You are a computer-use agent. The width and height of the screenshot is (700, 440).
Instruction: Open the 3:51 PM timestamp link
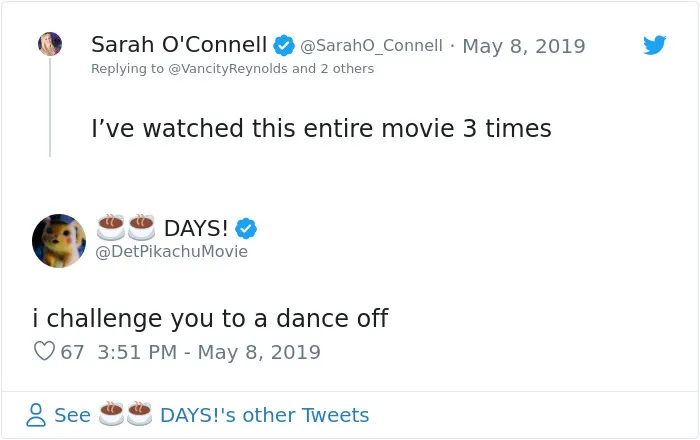coord(209,352)
